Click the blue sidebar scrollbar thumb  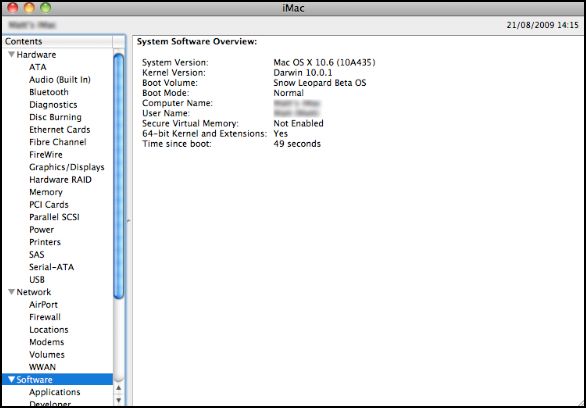pos(119,176)
